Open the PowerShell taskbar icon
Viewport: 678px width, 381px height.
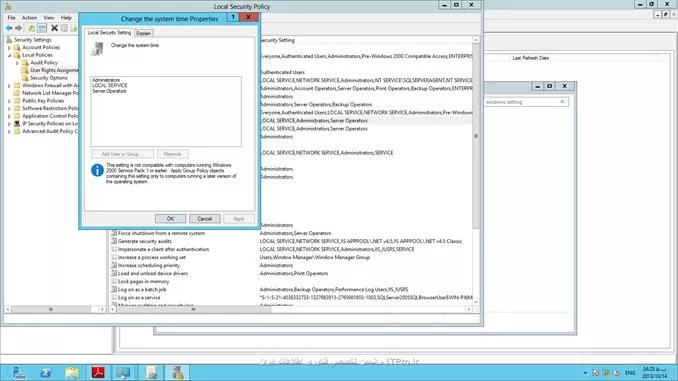[x=46, y=372]
